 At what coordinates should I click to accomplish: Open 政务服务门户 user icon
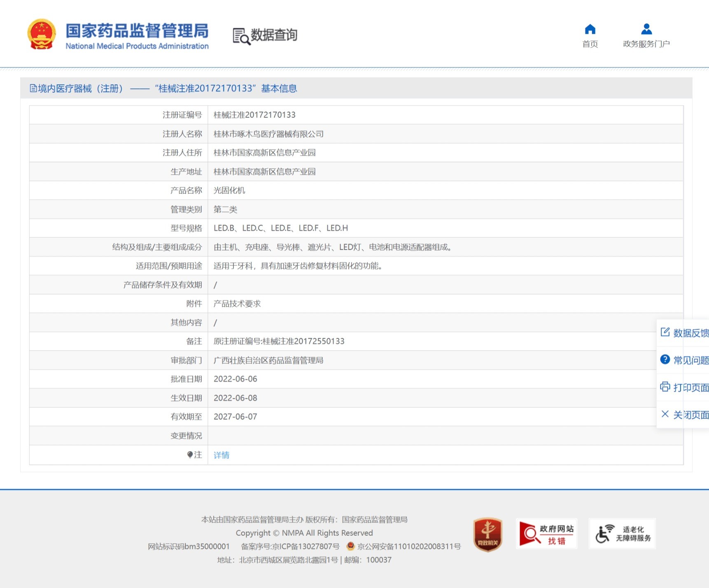646,29
